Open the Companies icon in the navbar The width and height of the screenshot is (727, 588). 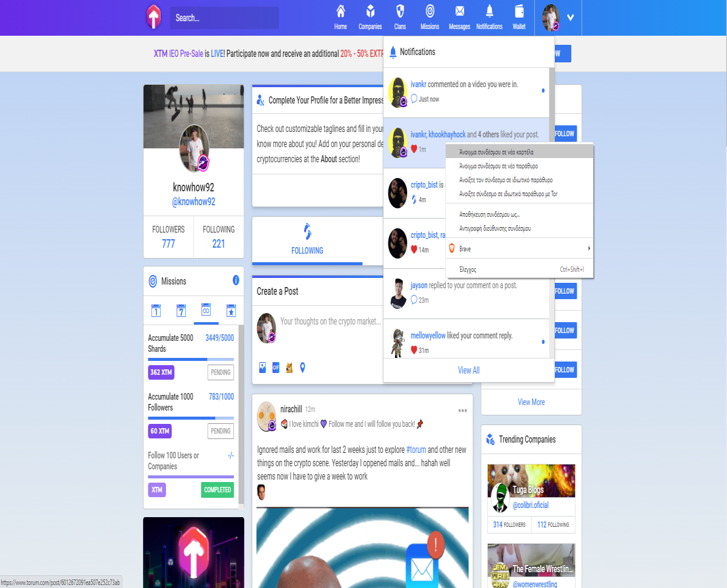point(370,18)
